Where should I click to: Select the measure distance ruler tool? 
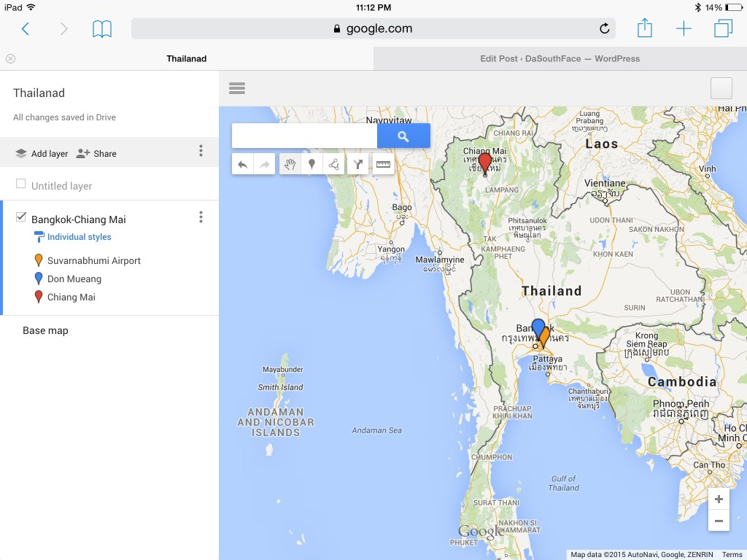(383, 164)
